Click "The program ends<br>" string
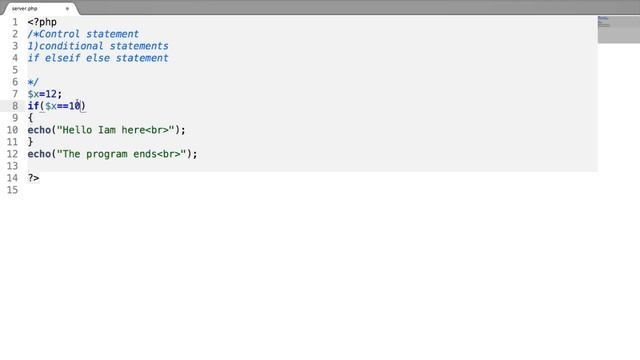Screen dimensions: 640x360 [122, 154]
